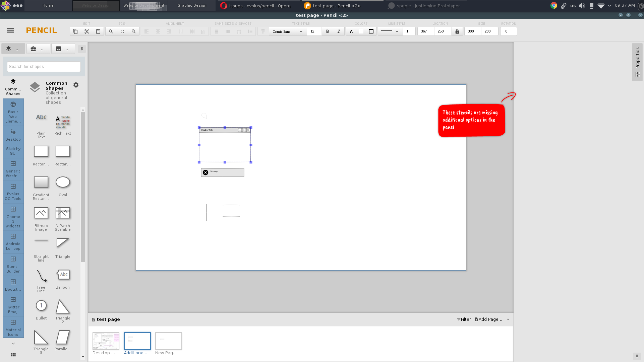Toggle italic text formatting
The height and width of the screenshot is (362, 644).
[x=339, y=31]
